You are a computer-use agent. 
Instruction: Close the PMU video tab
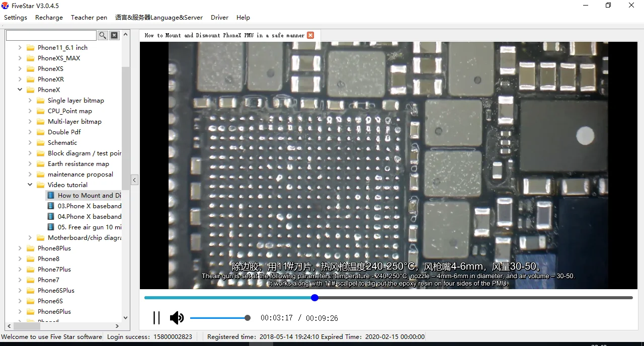310,35
